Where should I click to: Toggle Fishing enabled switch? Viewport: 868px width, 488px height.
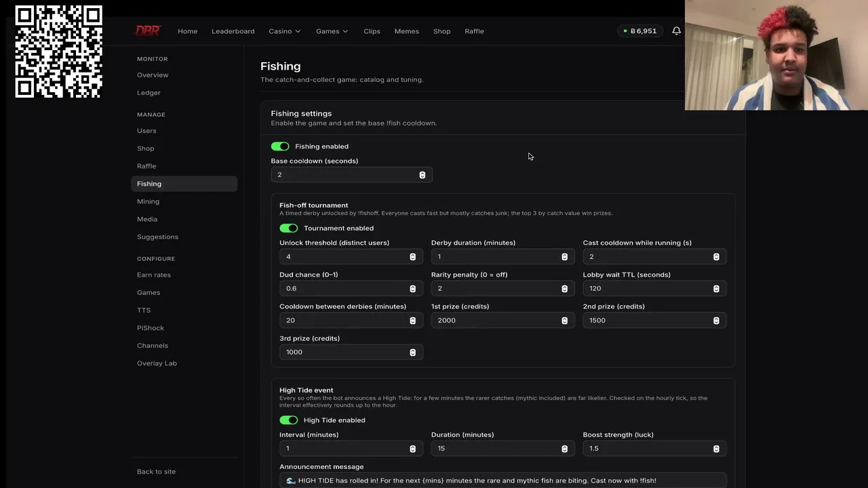pos(280,146)
